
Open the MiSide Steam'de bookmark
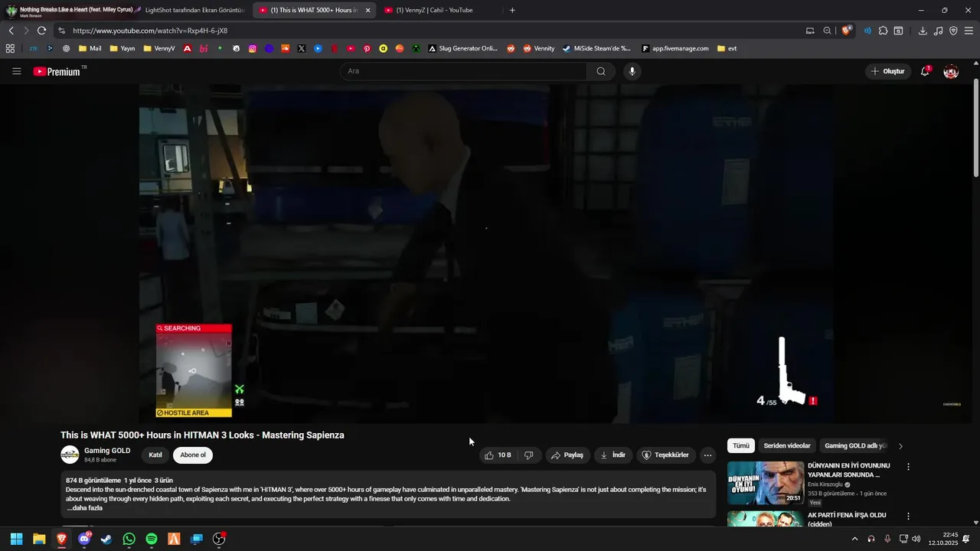coord(596,48)
